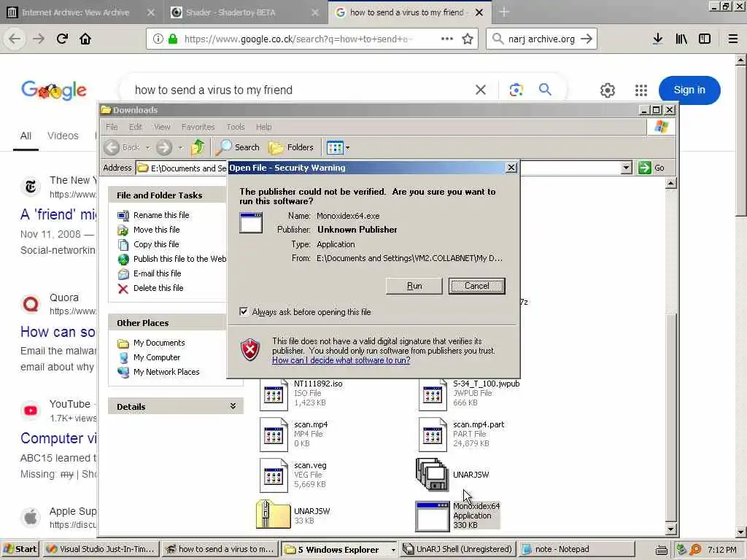Click the Explorer Forward arrow button
Viewport: 747px width, 560px height.
[x=164, y=147]
